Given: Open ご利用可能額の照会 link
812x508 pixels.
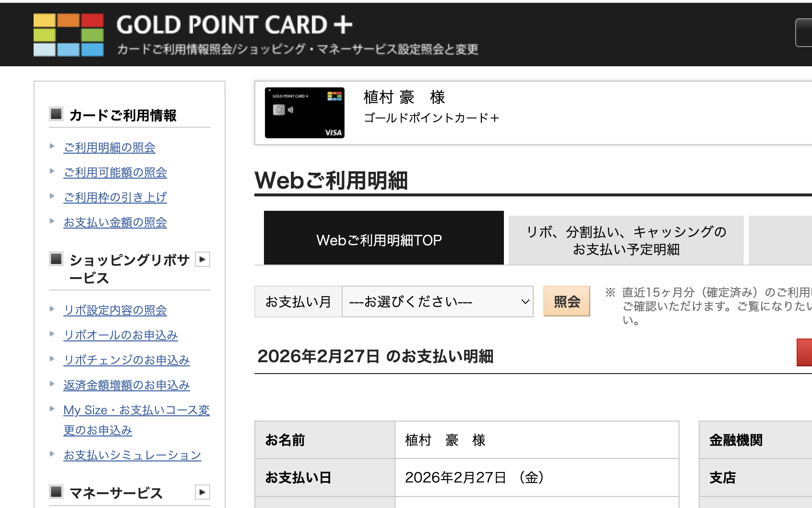Looking at the screenshot, I should click(115, 172).
